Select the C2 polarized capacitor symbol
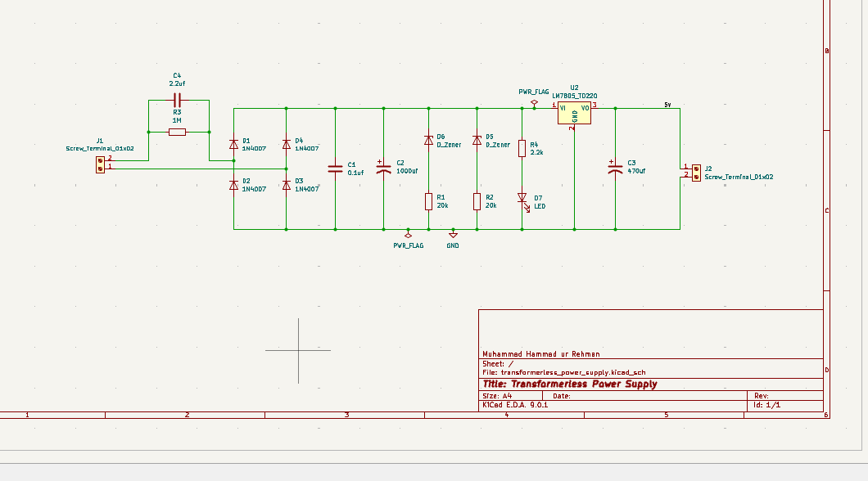The image size is (868, 481). point(383,168)
